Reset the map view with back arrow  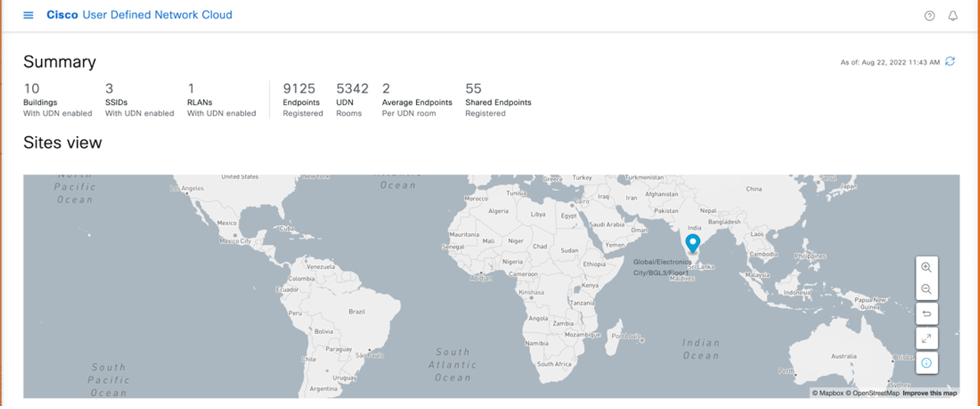tap(927, 314)
